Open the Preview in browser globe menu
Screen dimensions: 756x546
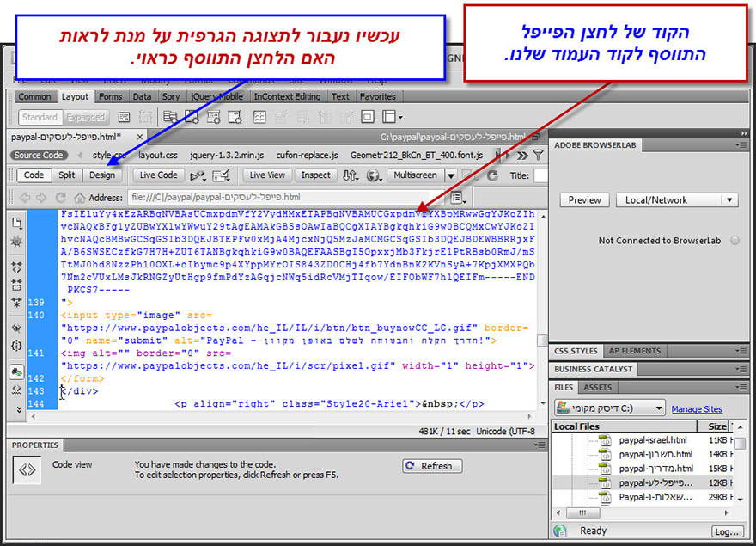(x=373, y=175)
